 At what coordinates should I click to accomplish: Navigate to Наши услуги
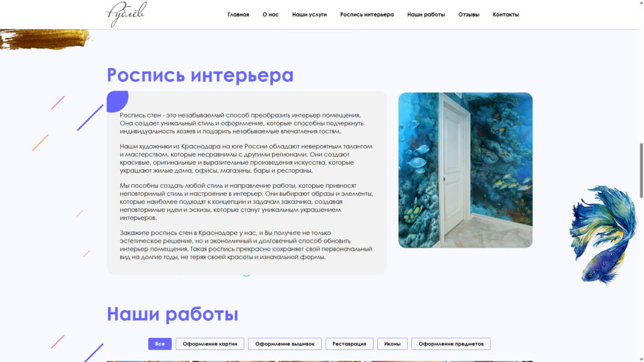click(309, 14)
